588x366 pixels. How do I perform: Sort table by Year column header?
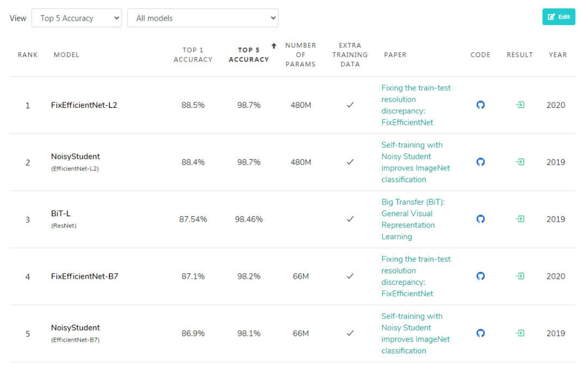[x=558, y=54]
